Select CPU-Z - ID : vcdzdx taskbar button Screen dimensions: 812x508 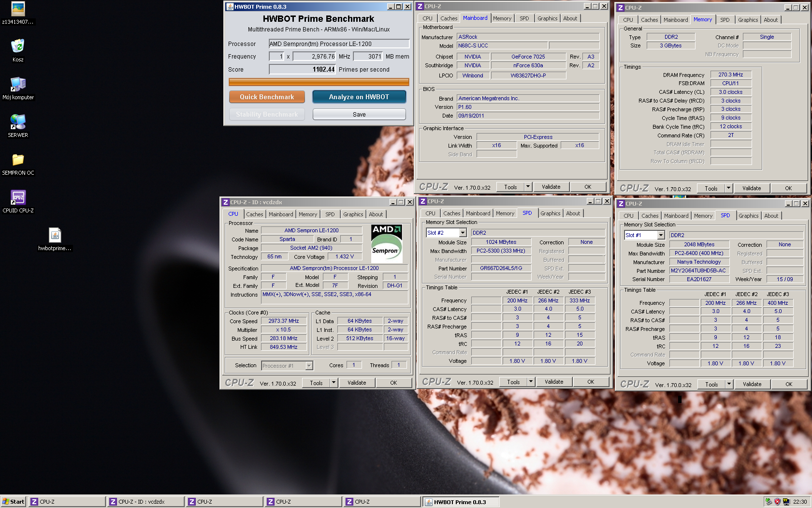146,502
